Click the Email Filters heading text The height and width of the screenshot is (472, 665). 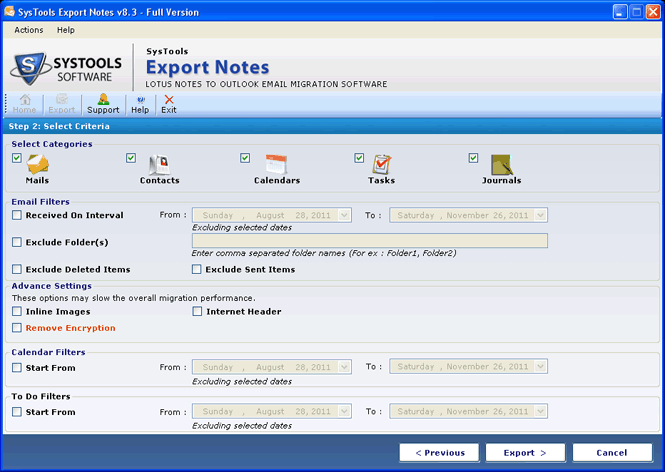[x=40, y=202]
